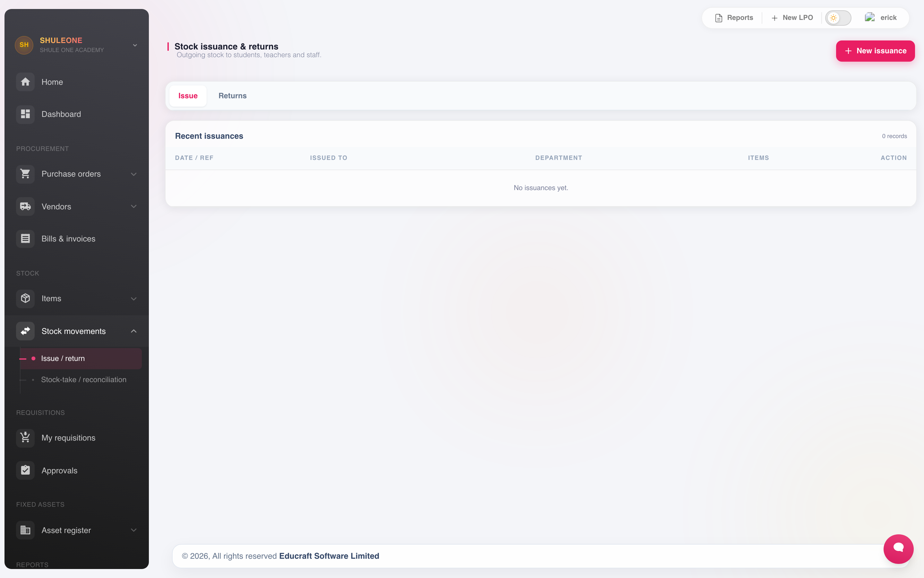Click the ISSUED TO column header

click(x=329, y=158)
